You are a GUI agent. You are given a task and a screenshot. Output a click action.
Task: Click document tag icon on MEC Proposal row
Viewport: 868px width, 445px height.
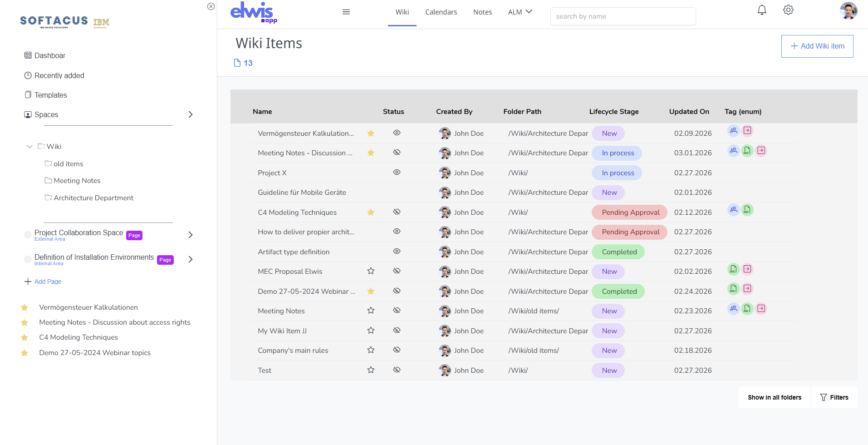(x=733, y=269)
